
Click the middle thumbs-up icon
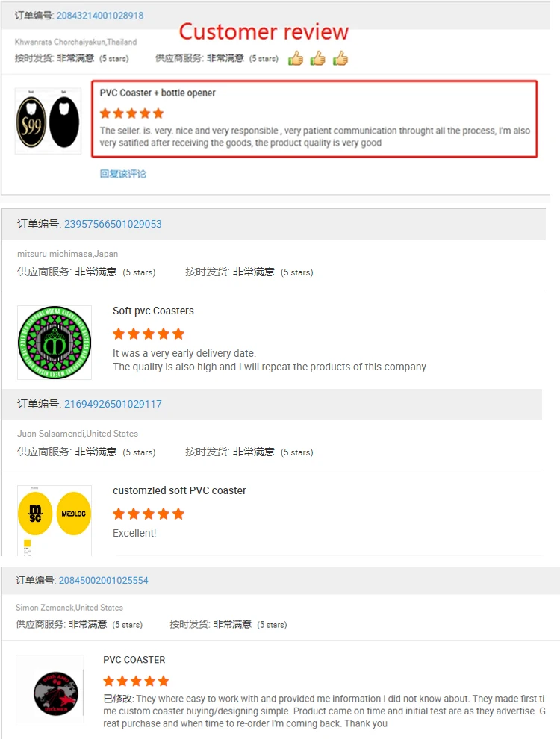[x=318, y=58]
